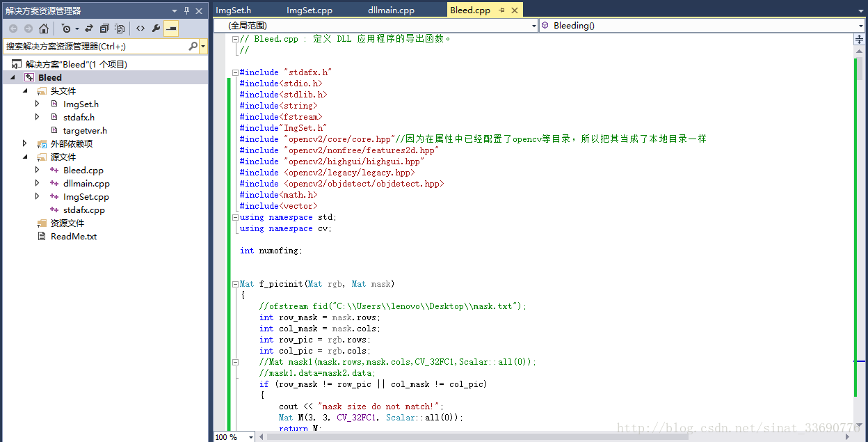Expand the 外部依赖项 folder
The width and height of the screenshot is (868, 442).
pyautogui.click(x=26, y=143)
